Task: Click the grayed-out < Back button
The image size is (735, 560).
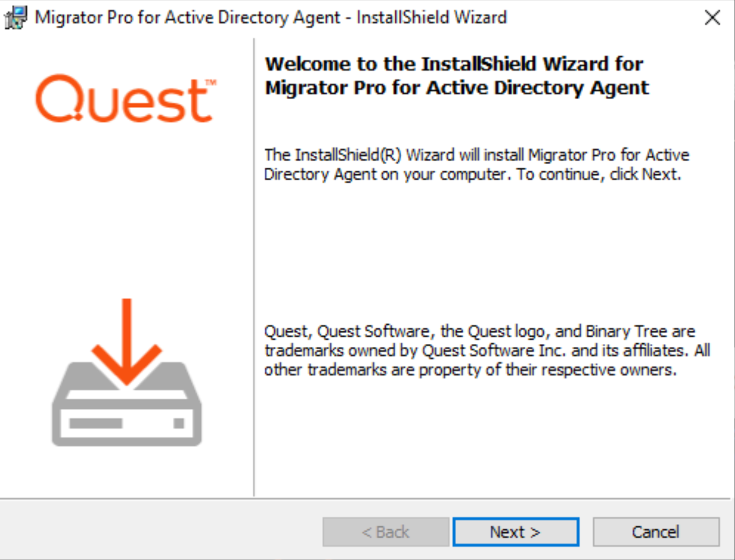Action: [x=386, y=532]
